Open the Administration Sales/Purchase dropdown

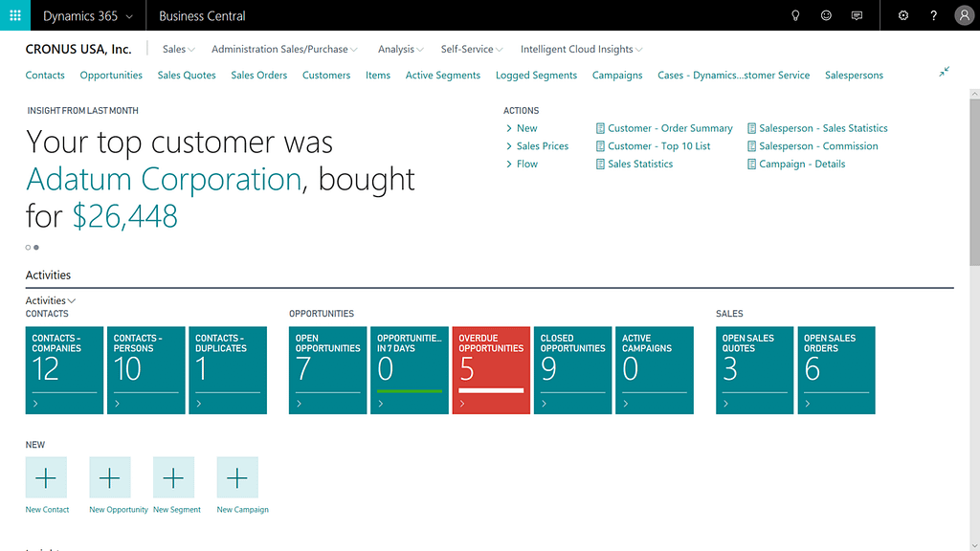coord(284,50)
